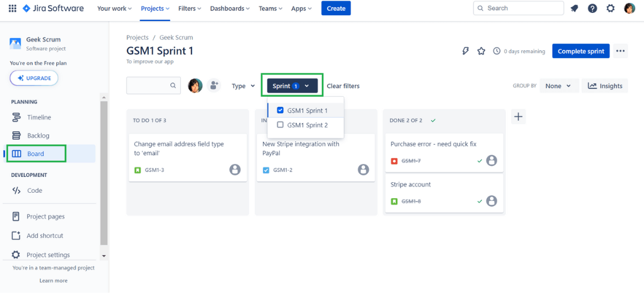This screenshot has width=644, height=293.
Task: Click the red bug icon on GSM1-7
Action: point(394,161)
